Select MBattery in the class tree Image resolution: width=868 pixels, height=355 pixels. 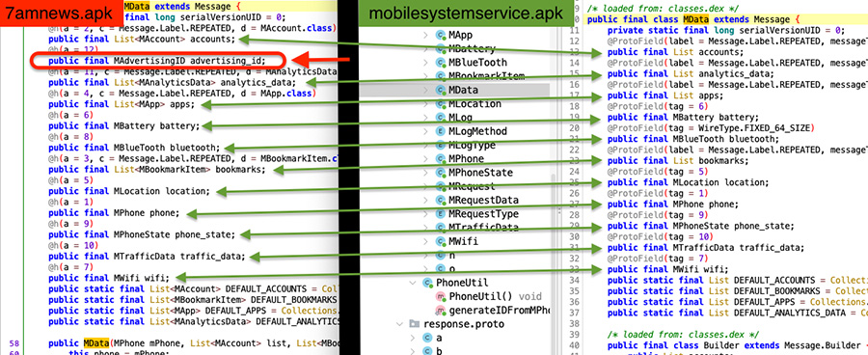473,49
